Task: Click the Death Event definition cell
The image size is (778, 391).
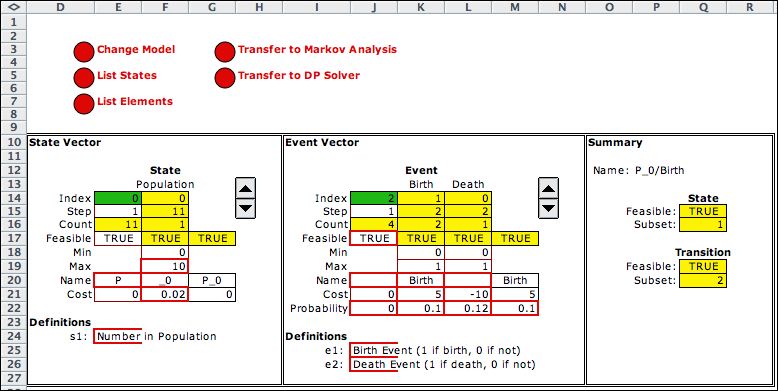Action: [374, 364]
